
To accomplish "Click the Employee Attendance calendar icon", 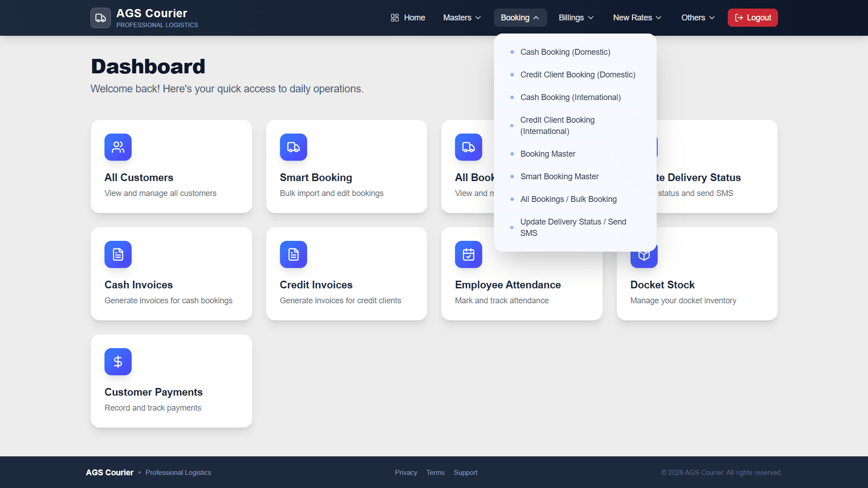I will click(468, 254).
